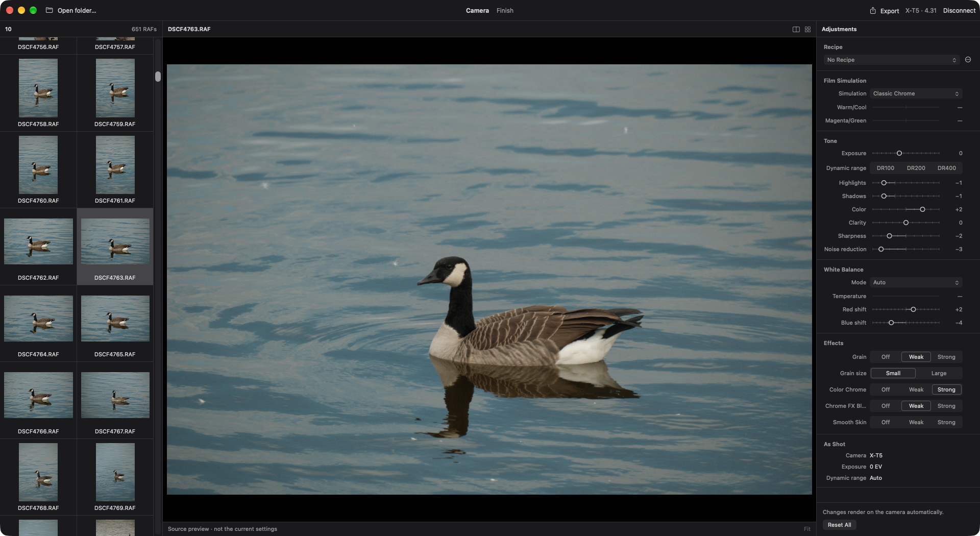Select thumbnail DSCF4766.RAF
980x536 pixels.
pos(38,395)
